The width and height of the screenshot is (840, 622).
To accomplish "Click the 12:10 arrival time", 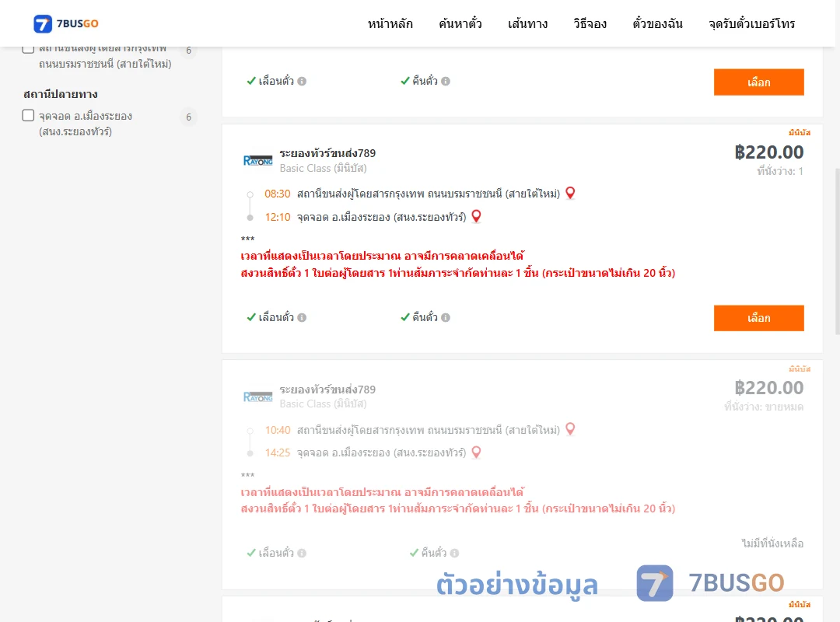I will [278, 217].
